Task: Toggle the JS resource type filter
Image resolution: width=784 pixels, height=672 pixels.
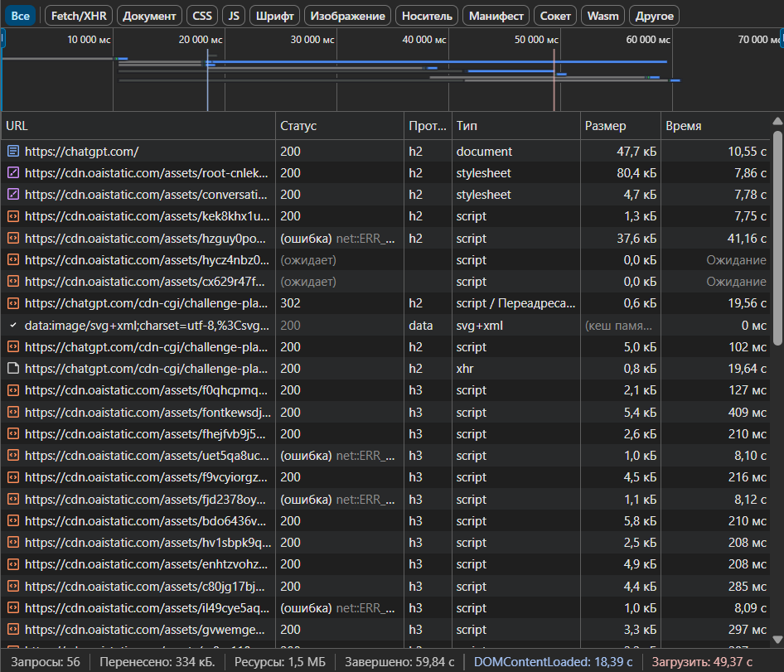Action: [234, 16]
